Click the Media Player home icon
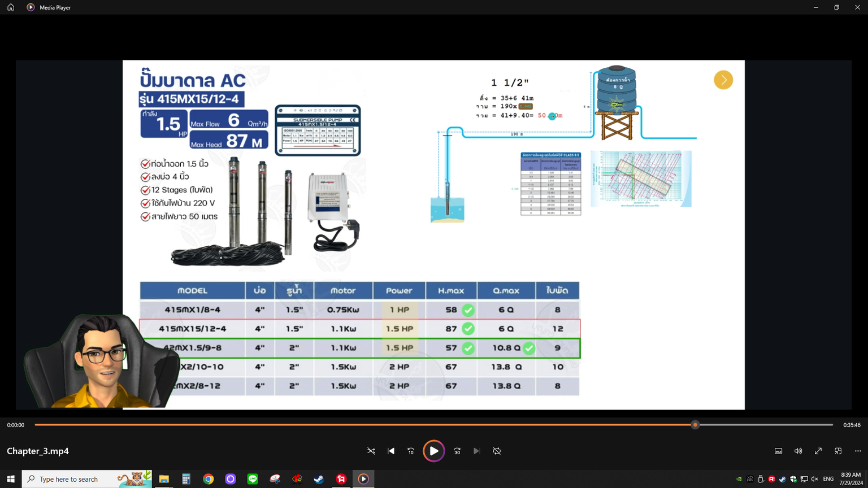Screen dimensions: 868x488 coord(11,7)
